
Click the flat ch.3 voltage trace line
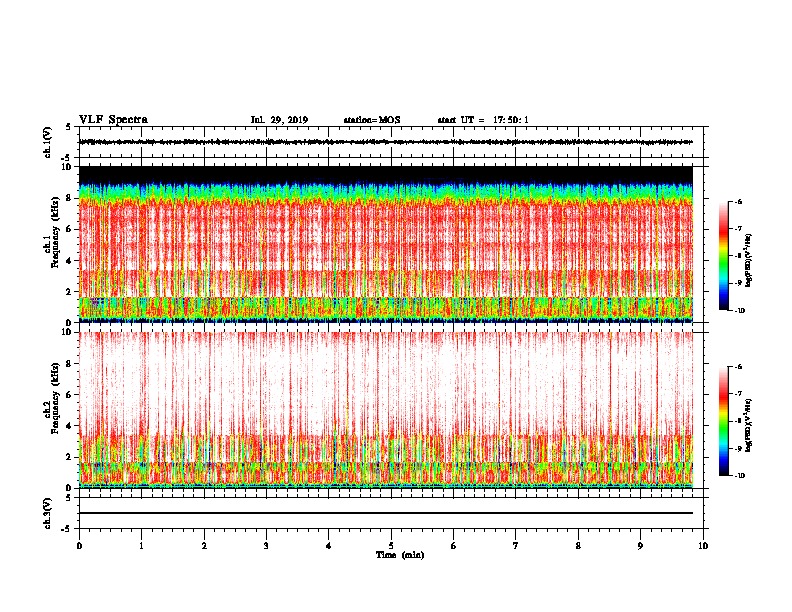386,513
